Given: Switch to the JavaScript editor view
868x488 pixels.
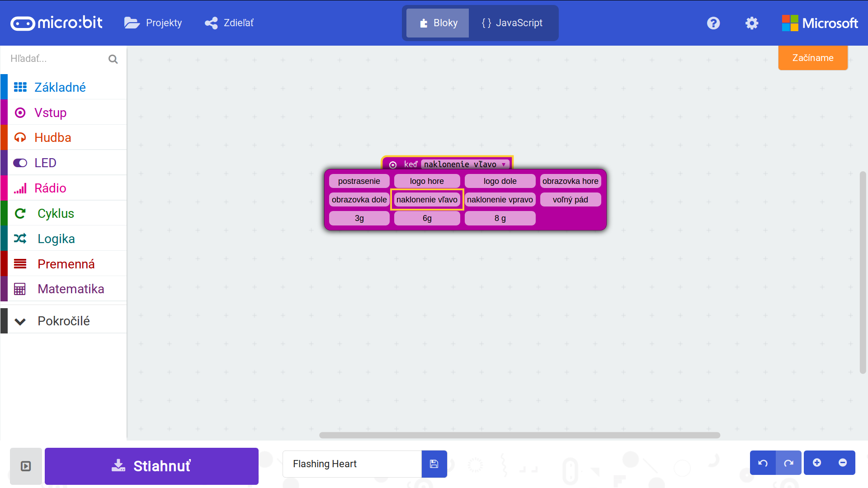Looking at the screenshot, I should 512,23.
